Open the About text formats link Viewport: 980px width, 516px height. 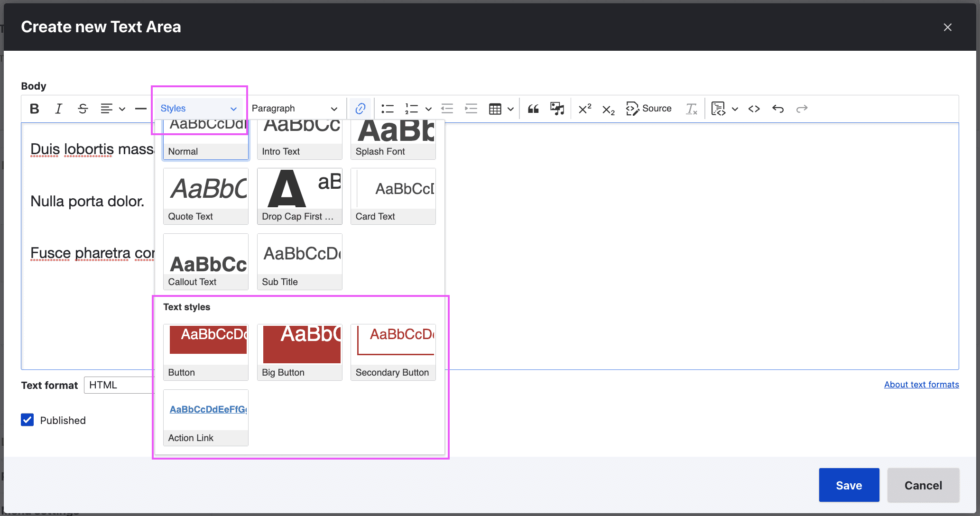click(x=921, y=384)
